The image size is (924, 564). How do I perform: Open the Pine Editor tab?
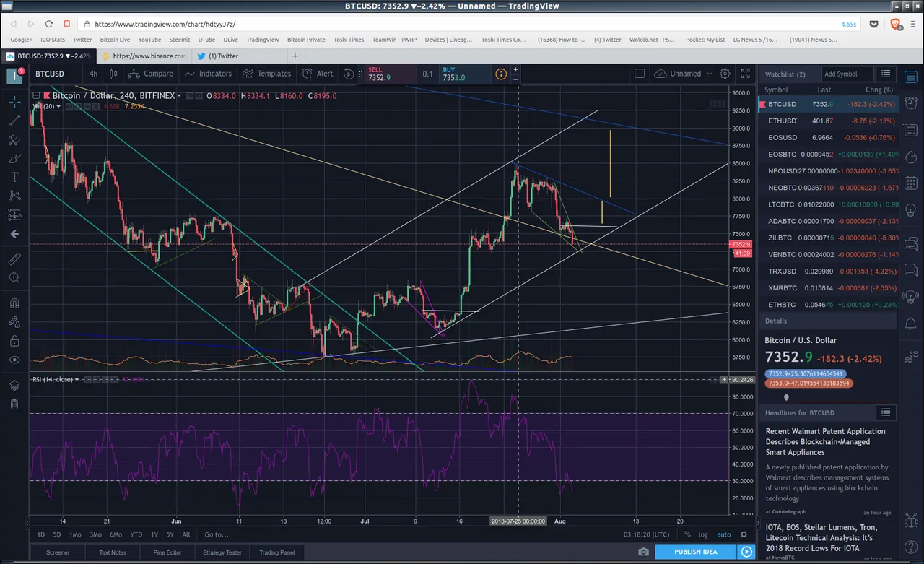point(167,552)
